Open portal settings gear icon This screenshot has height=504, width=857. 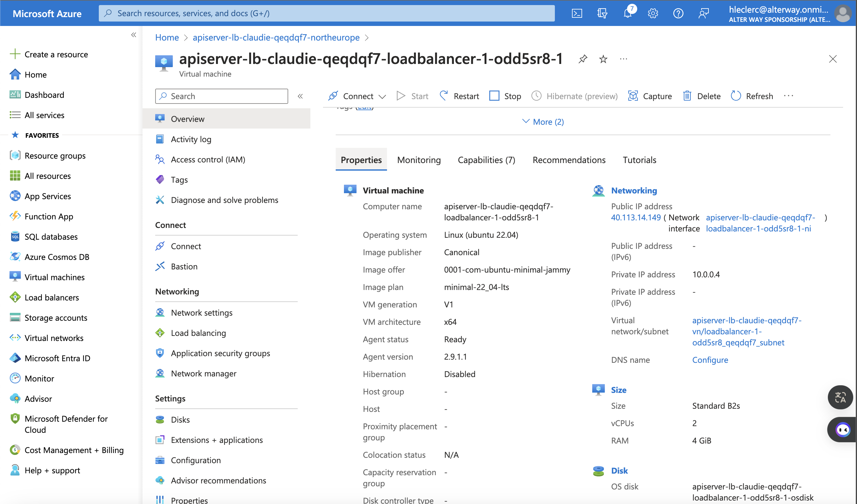[653, 13]
